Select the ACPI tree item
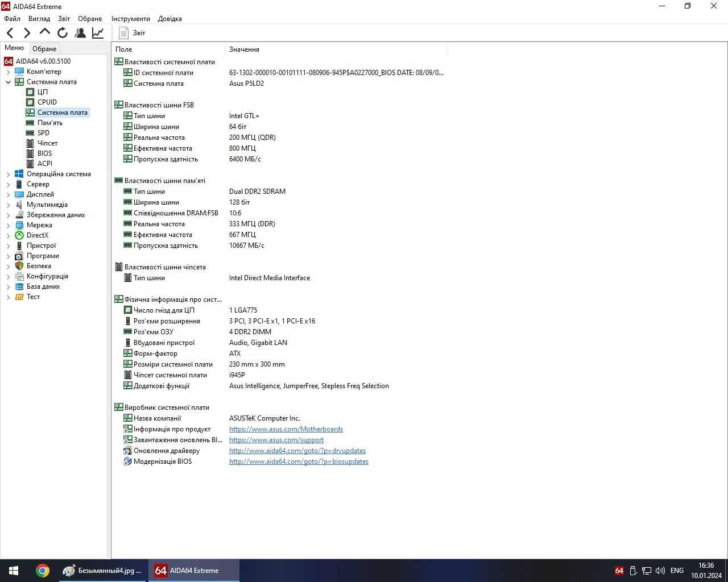Screen dimensions: 728x582 tap(45, 164)
